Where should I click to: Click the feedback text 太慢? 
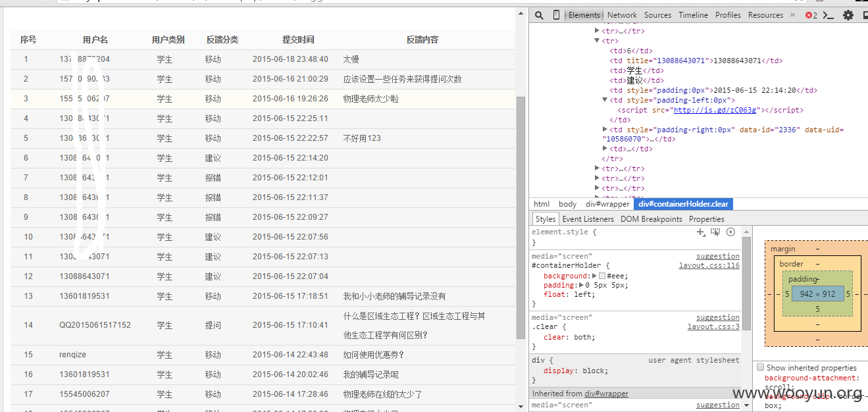coord(351,59)
